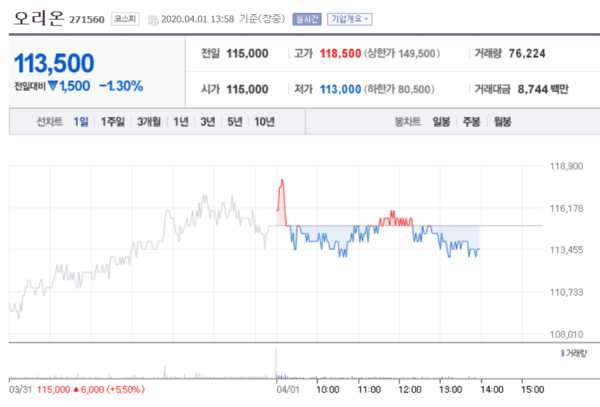Click the 거래량 legend marker on chart
Screen dimensions: 600x407
562,353
